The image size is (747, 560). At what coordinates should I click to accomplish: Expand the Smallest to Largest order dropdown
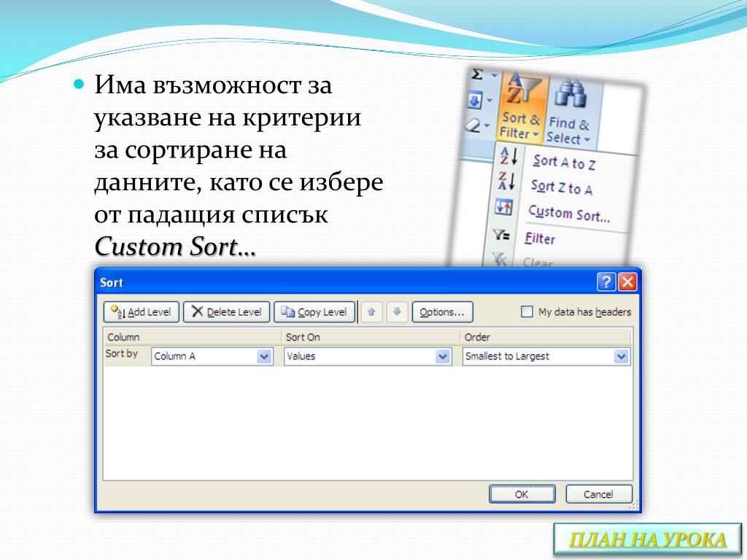(x=621, y=356)
